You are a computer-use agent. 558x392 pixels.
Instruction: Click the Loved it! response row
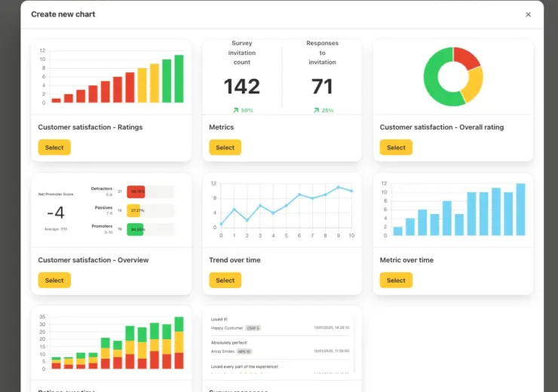click(x=280, y=323)
